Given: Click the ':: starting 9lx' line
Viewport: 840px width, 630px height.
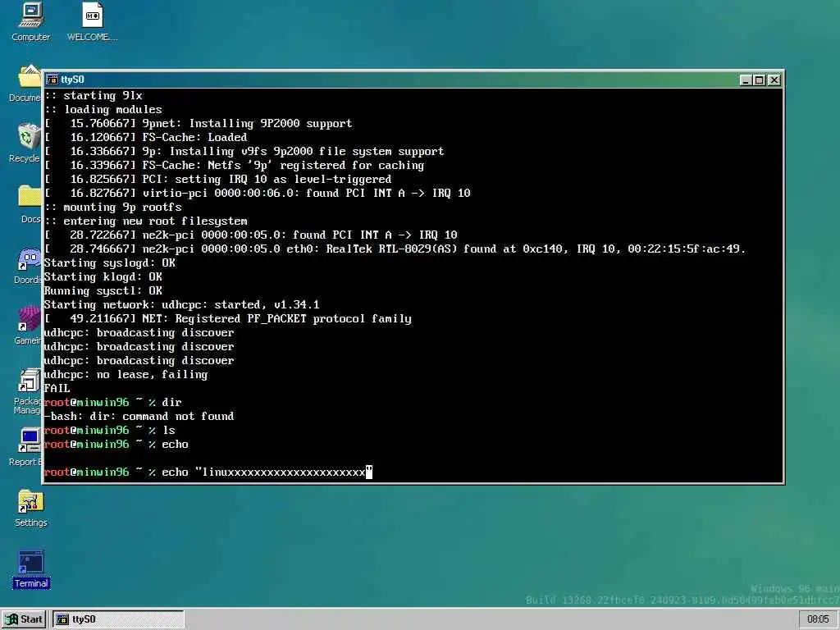Looking at the screenshot, I should (x=94, y=96).
